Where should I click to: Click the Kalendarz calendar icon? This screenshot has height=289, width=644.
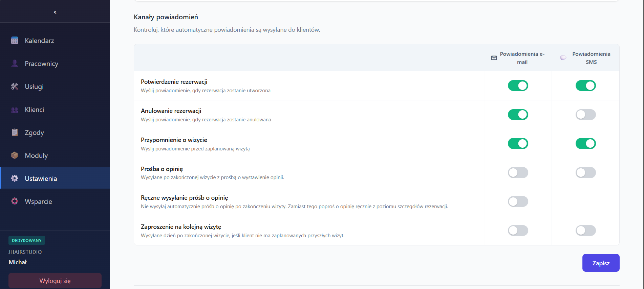(x=15, y=41)
